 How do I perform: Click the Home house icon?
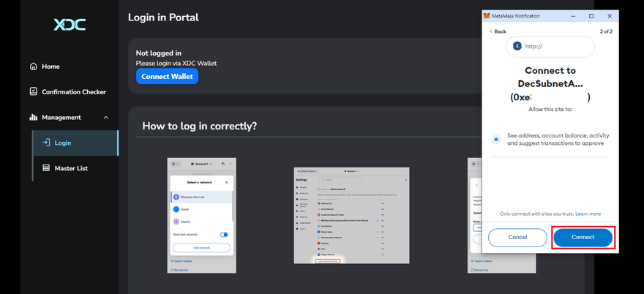[34, 67]
